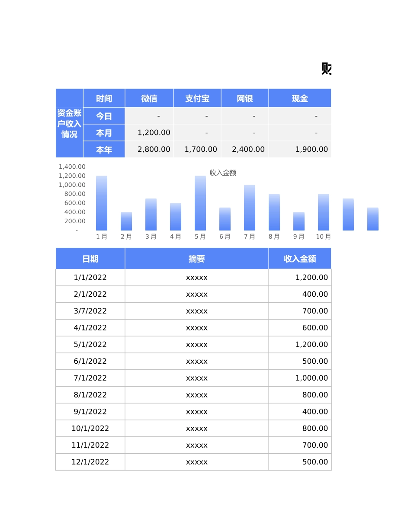Select the 支付宝 column header cell
The width and height of the screenshot is (411, 532).
(x=197, y=98)
